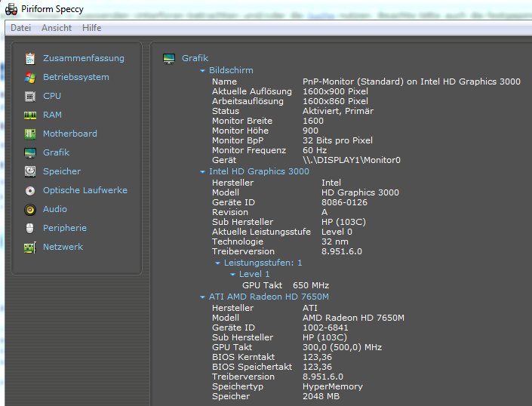Image resolution: width=532 pixels, height=406 pixels.
Task: Select the Leistungsstufen: 1 label
Action: 263,263
